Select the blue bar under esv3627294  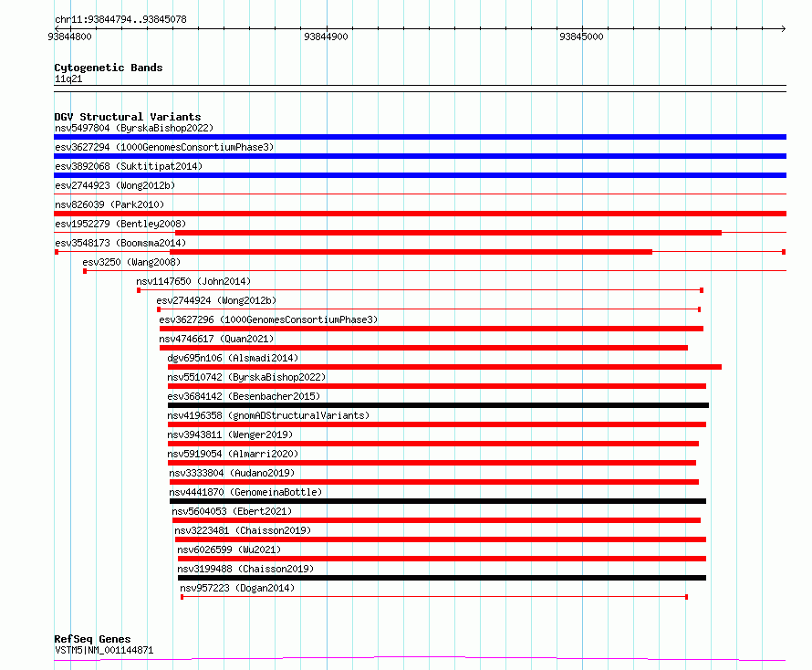pos(420,156)
